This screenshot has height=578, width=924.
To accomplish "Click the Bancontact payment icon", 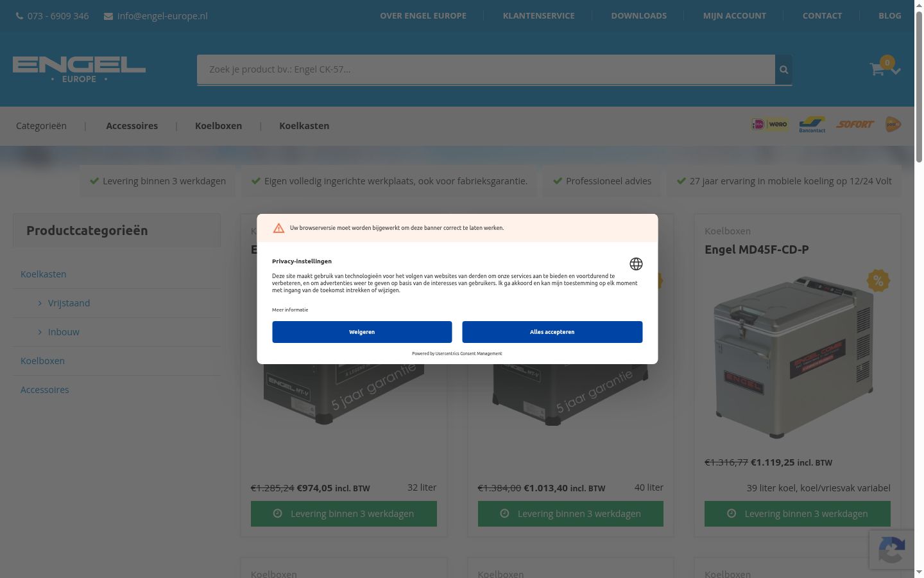I will 812,125.
